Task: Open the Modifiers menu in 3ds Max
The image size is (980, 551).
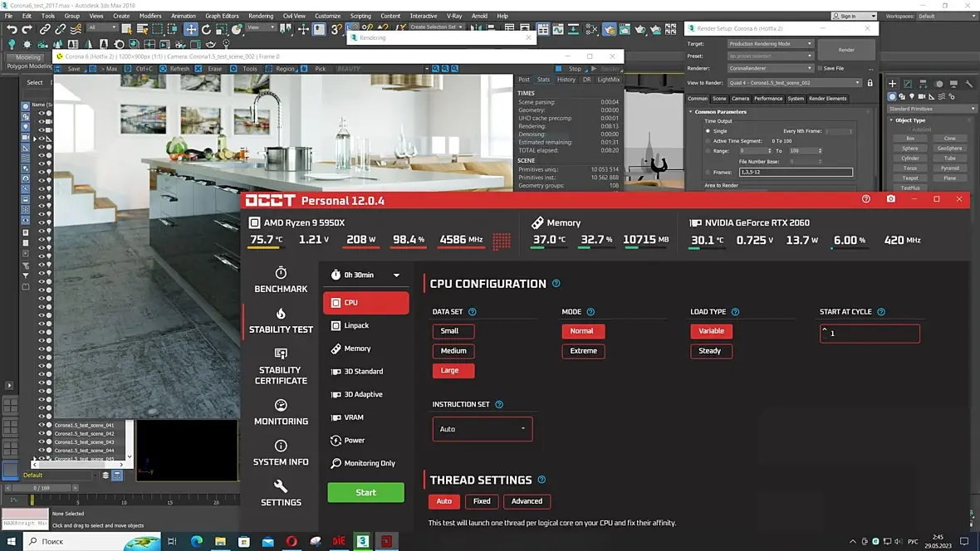Action: pos(150,16)
